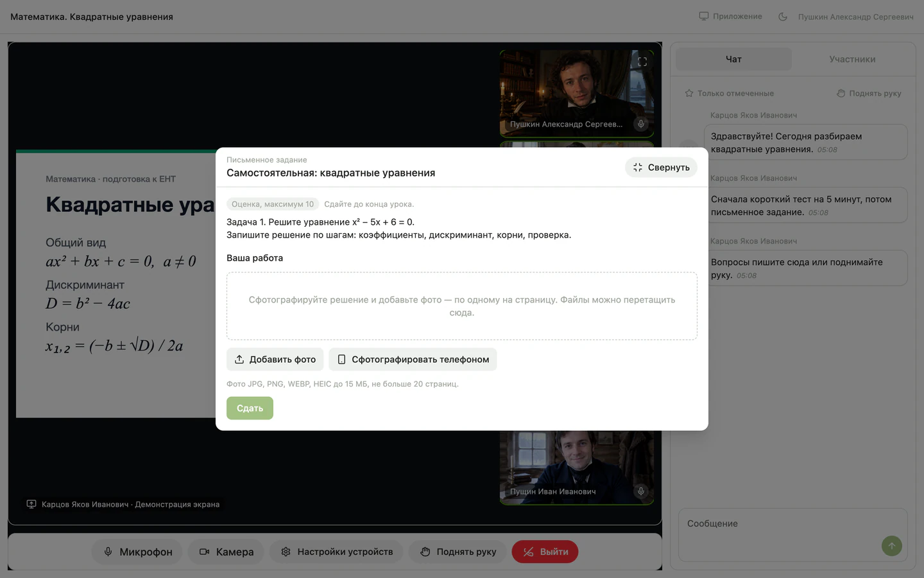Leave the lesson with Выйти
This screenshot has width=924, height=578.
(545, 552)
